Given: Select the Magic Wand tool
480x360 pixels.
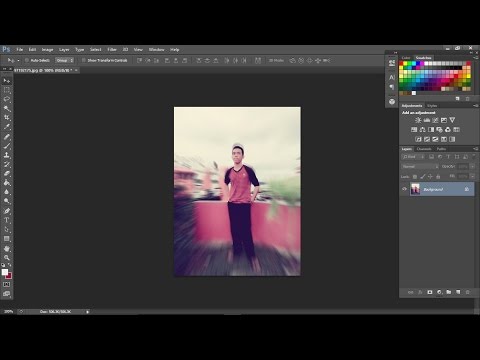Looking at the screenshot, I should 7,109.
